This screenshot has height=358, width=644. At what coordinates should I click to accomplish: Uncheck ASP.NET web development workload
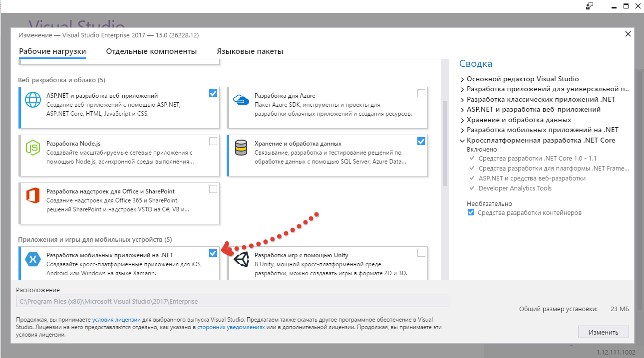pyautogui.click(x=213, y=93)
